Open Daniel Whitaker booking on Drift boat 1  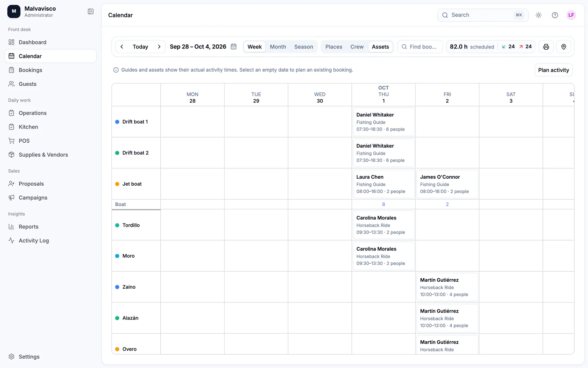click(x=384, y=122)
